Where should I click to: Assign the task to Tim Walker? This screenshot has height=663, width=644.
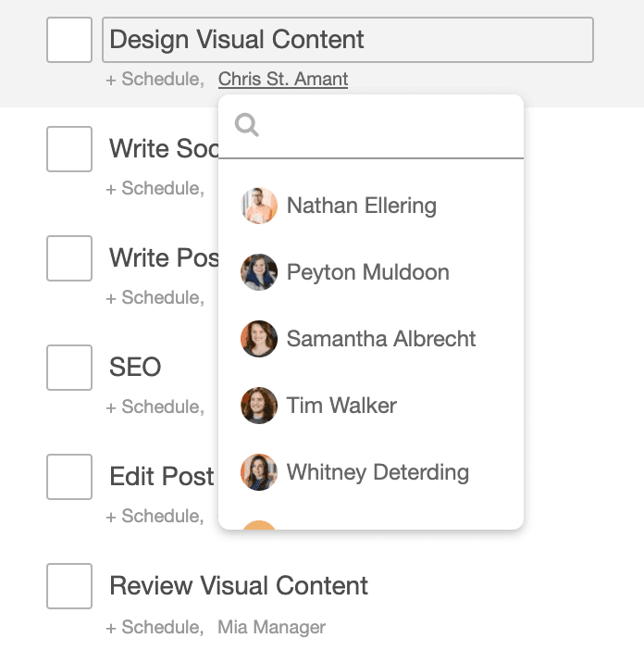pos(341,406)
